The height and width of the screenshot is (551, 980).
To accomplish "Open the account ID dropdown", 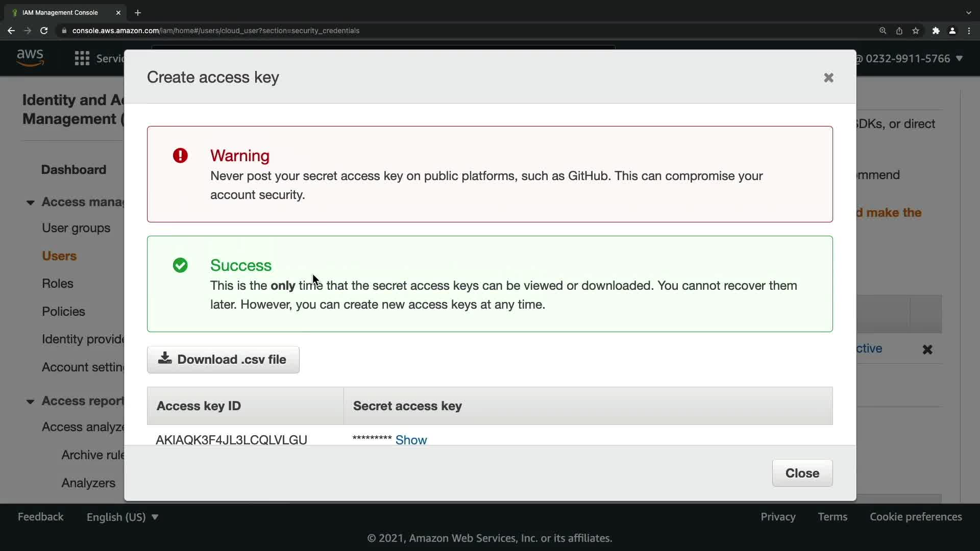I will tap(913, 59).
